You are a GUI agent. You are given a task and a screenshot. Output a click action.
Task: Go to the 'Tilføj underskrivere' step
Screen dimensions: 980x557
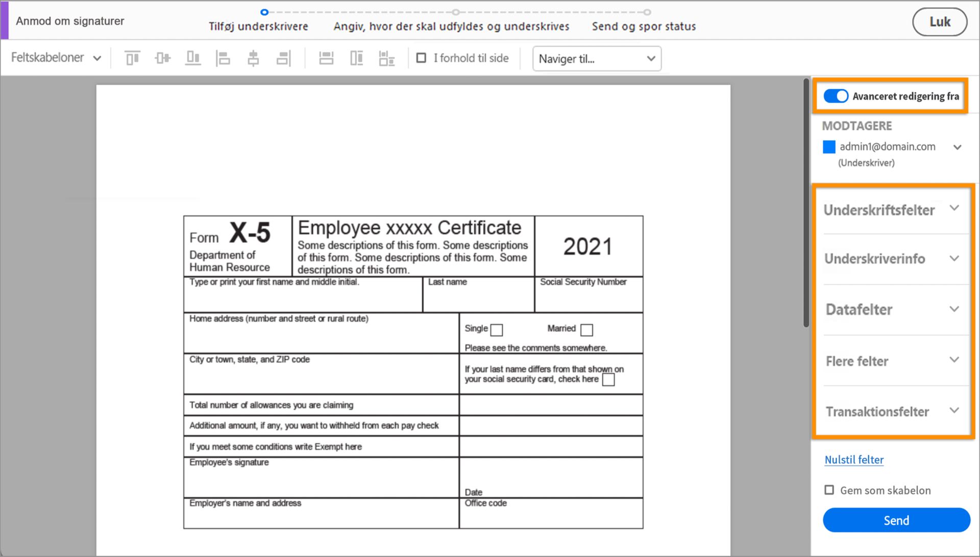pos(258,27)
